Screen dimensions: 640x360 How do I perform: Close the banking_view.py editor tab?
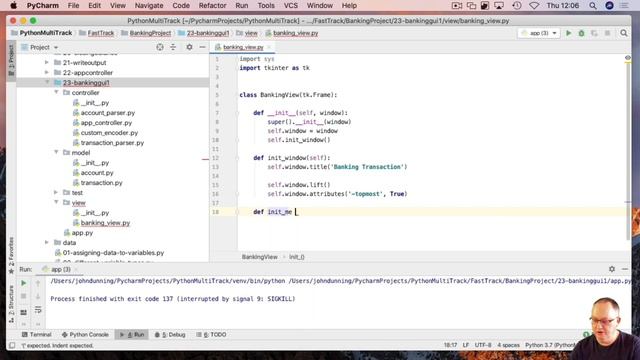tap(269, 47)
